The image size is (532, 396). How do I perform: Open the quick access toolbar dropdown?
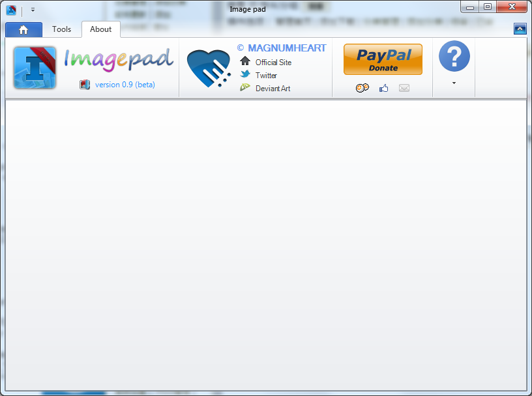pyautogui.click(x=33, y=10)
